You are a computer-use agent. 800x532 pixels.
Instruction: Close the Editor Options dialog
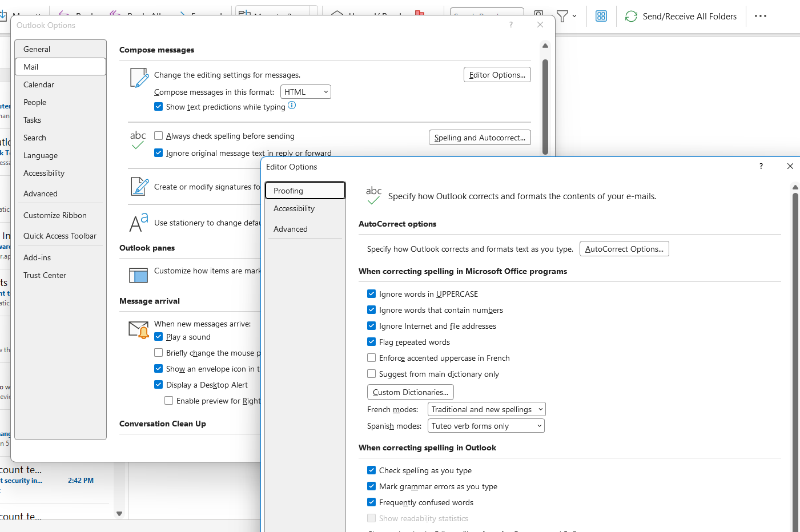click(x=790, y=166)
